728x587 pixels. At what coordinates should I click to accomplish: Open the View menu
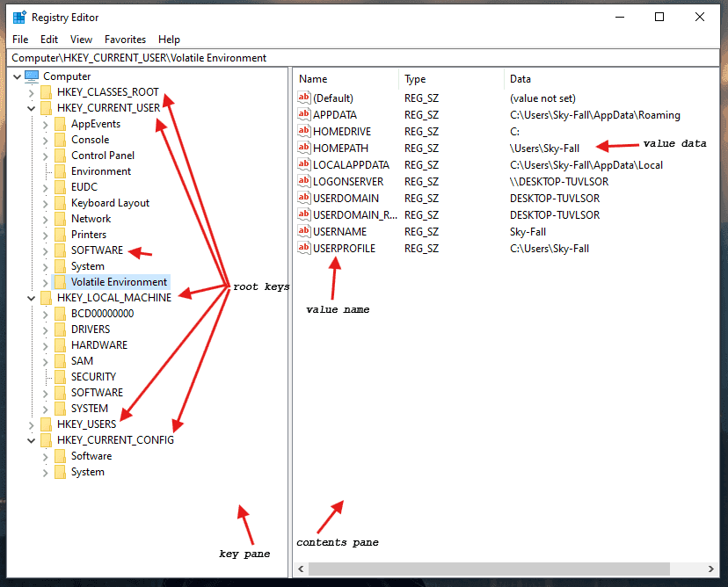coord(81,40)
